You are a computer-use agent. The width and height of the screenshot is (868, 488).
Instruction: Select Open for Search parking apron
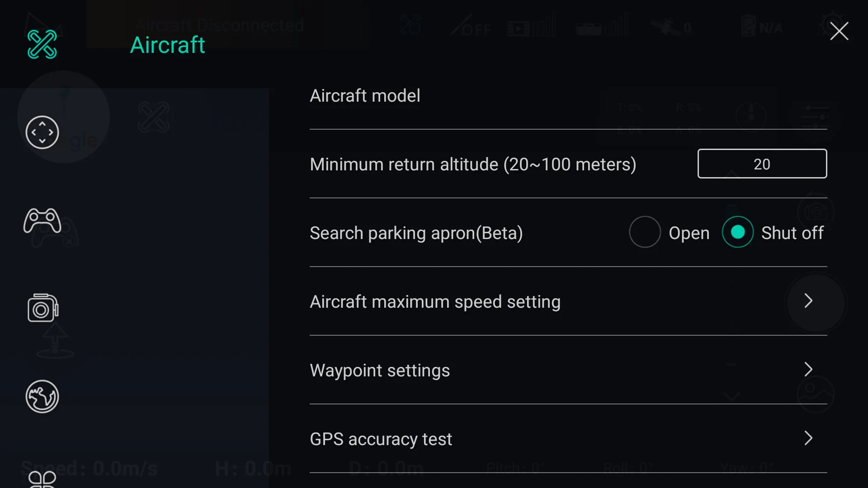tap(645, 232)
